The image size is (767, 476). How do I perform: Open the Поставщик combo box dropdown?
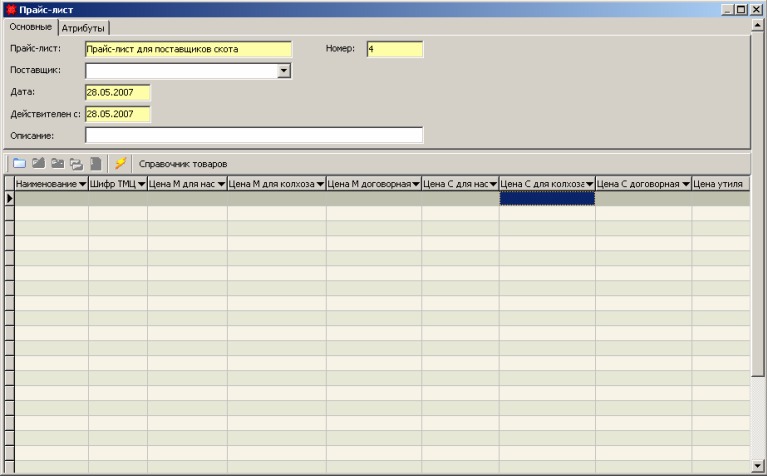pos(284,71)
